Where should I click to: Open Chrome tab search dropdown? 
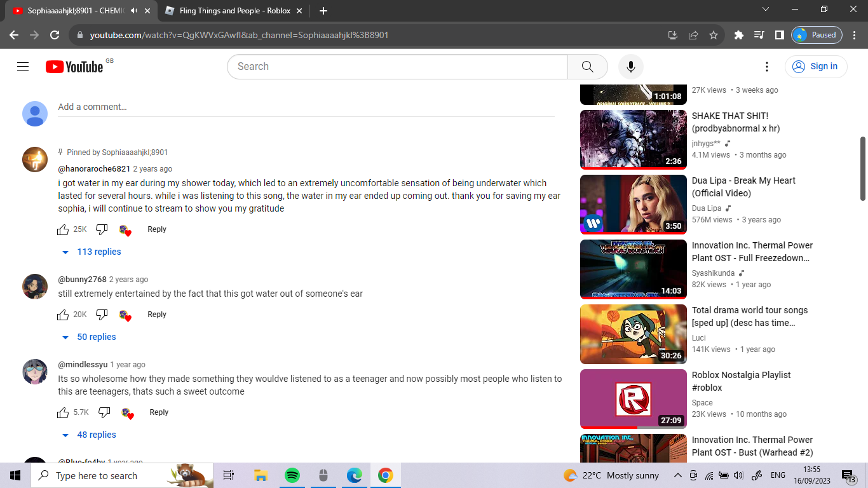click(x=765, y=10)
